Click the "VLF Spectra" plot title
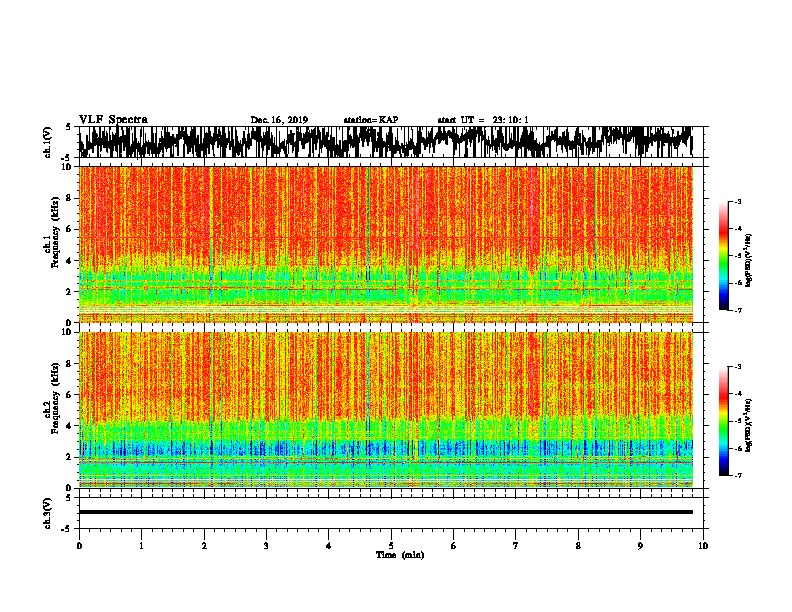 [x=113, y=120]
